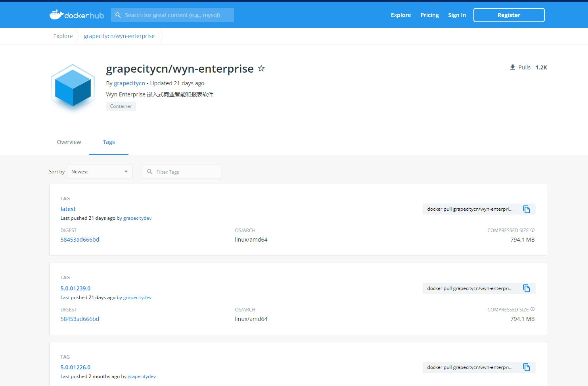Collapse the breadcrumb chevron after Explore
This screenshot has height=386, width=588.
point(79,36)
